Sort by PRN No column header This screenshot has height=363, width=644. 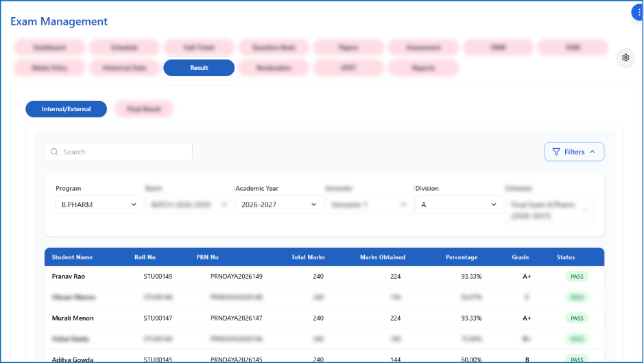click(x=207, y=257)
